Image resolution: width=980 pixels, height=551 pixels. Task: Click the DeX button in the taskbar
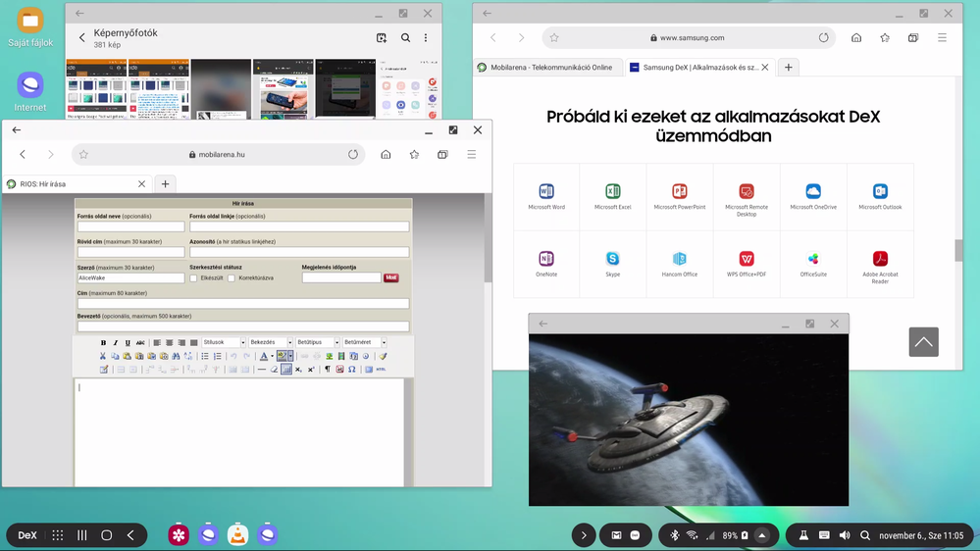[26, 535]
